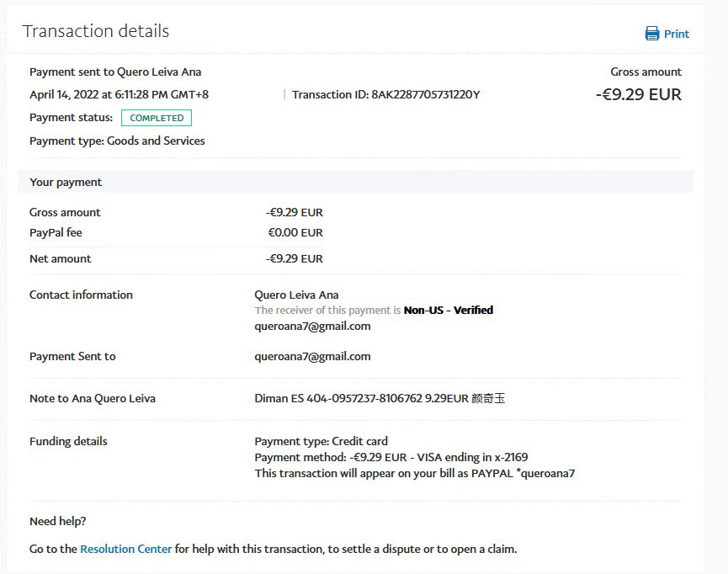Click the email beside Payment Sent to
This screenshot has height=574, width=728.
click(x=312, y=356)
